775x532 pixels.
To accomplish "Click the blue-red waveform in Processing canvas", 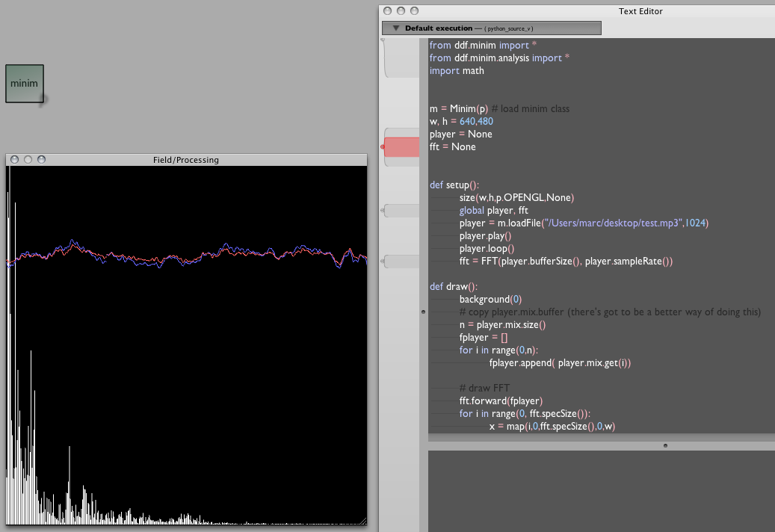I will 187,253.
